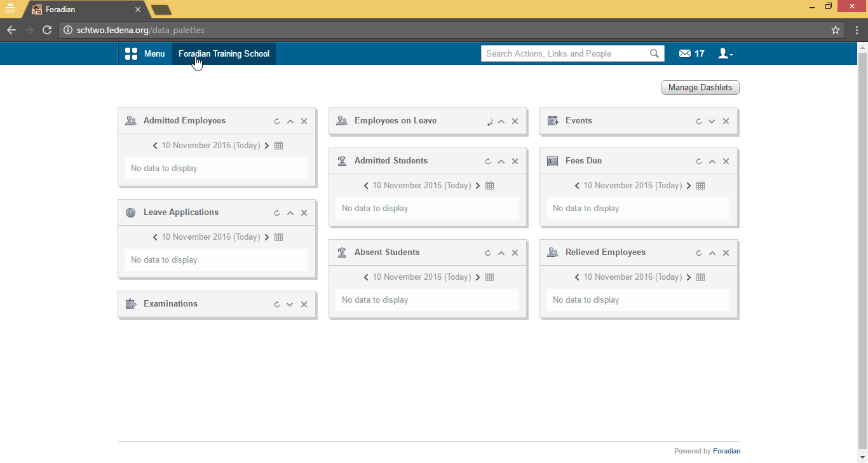Go to the previous day in Fees Due
Image resolution: width=868 pixels, height=463 pixels.
[x=577, y=185]
